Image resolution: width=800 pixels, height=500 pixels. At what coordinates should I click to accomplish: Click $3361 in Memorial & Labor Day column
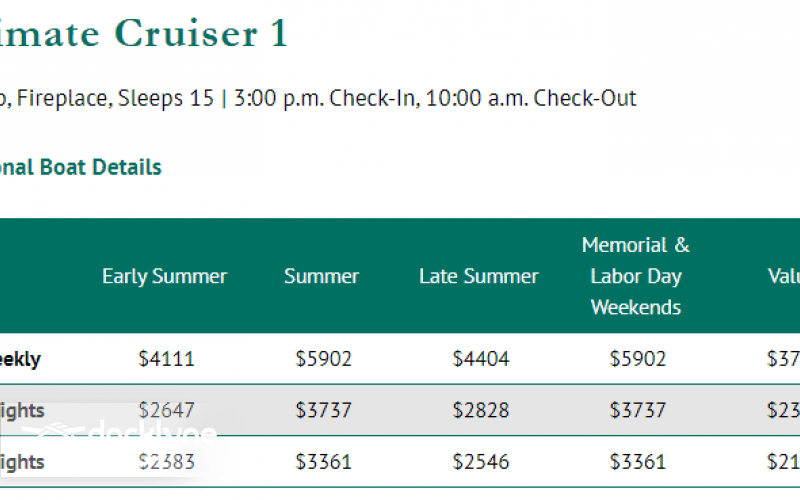(x=637, y=462)
